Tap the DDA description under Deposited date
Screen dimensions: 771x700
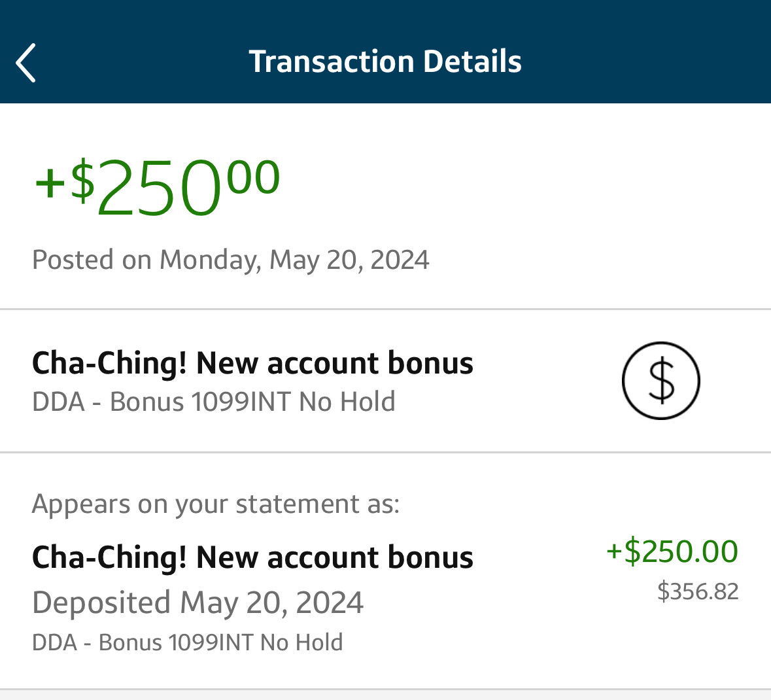[x=187, y=642]
